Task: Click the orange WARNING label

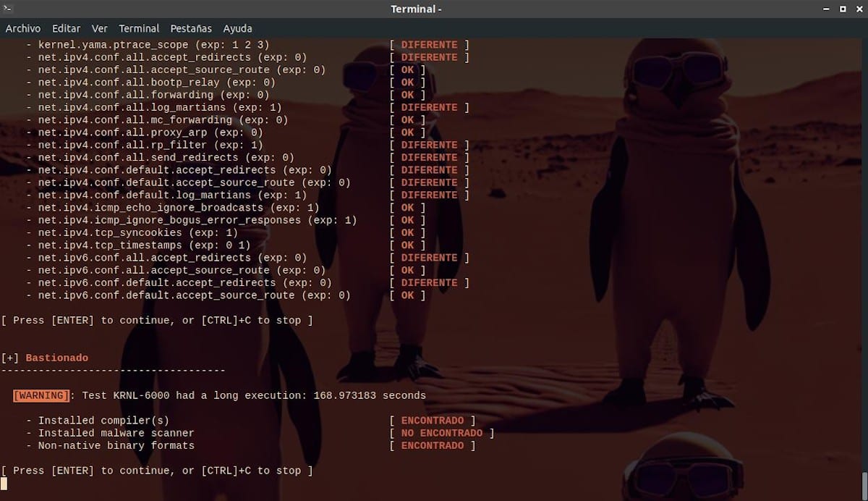Action: coord(41,395)
